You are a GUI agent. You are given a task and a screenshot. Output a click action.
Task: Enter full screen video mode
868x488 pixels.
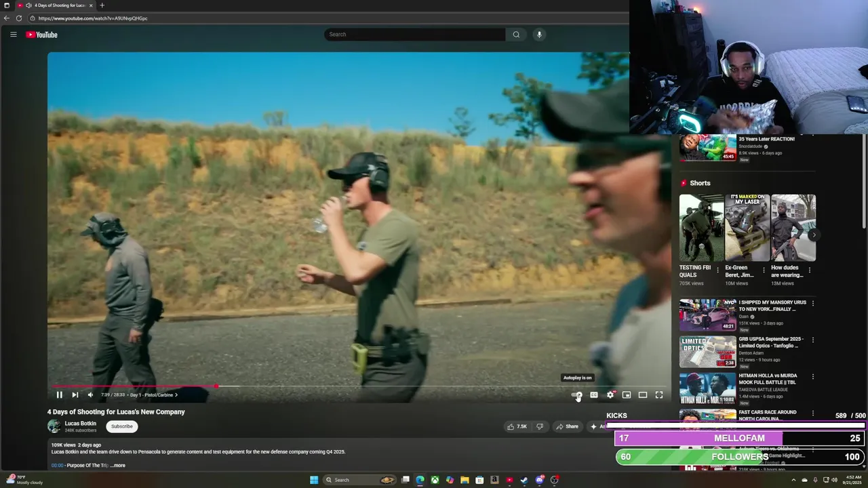[659, 395]
